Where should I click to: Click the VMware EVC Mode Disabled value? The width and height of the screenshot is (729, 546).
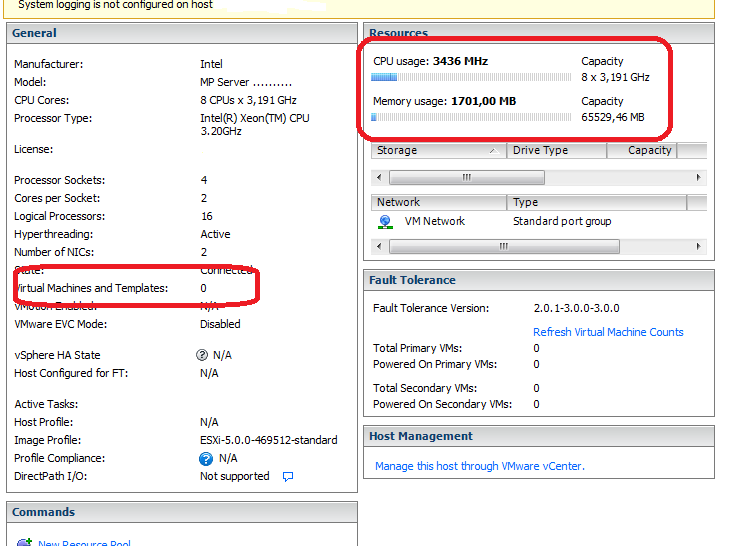tap(220, 324)
